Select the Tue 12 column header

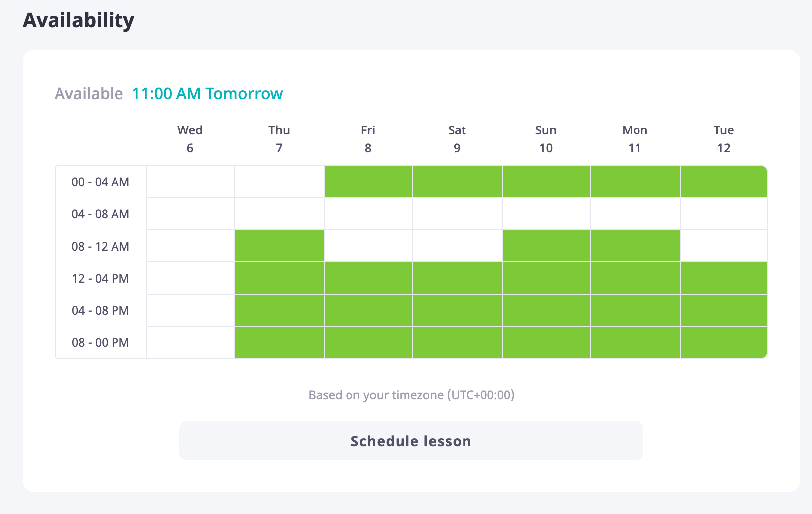(x=723, y=139)
